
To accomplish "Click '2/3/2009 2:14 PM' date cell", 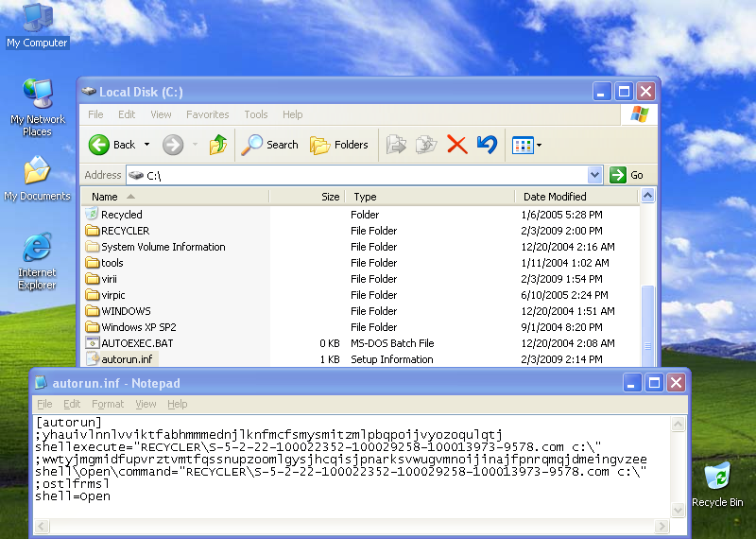I will click(x=561, y=359).
